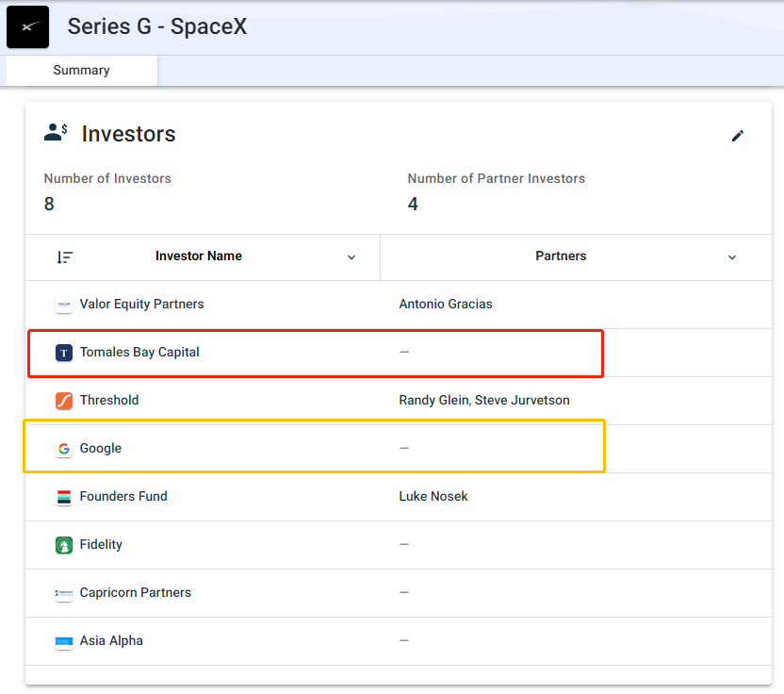The image size is (784, 694).
Task: Click the Valor Equity Partners logo
Action: tap(64, 305)
